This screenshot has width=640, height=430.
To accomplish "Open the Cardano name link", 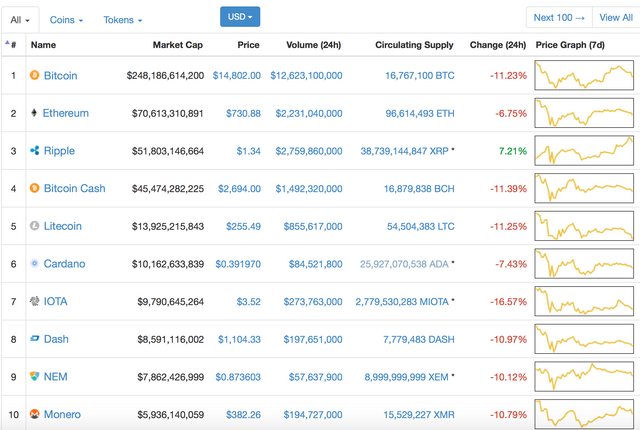I will click(64, 264).
